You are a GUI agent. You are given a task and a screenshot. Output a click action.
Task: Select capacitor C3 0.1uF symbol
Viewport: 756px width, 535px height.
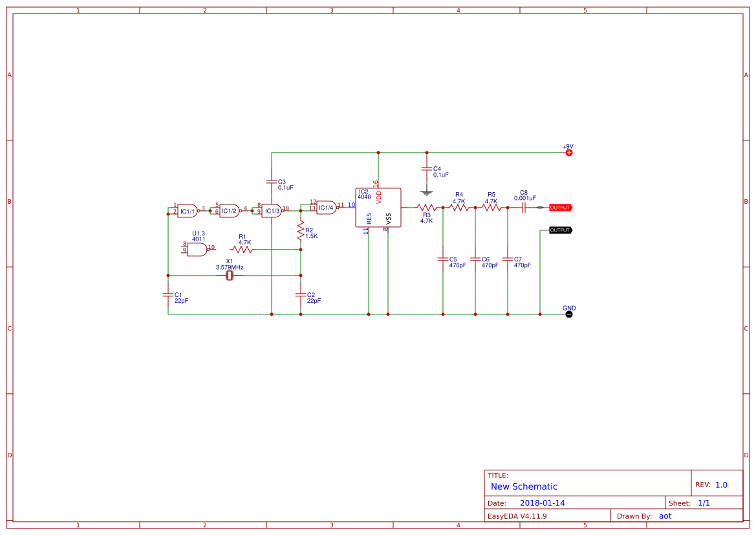coord(272,181)
